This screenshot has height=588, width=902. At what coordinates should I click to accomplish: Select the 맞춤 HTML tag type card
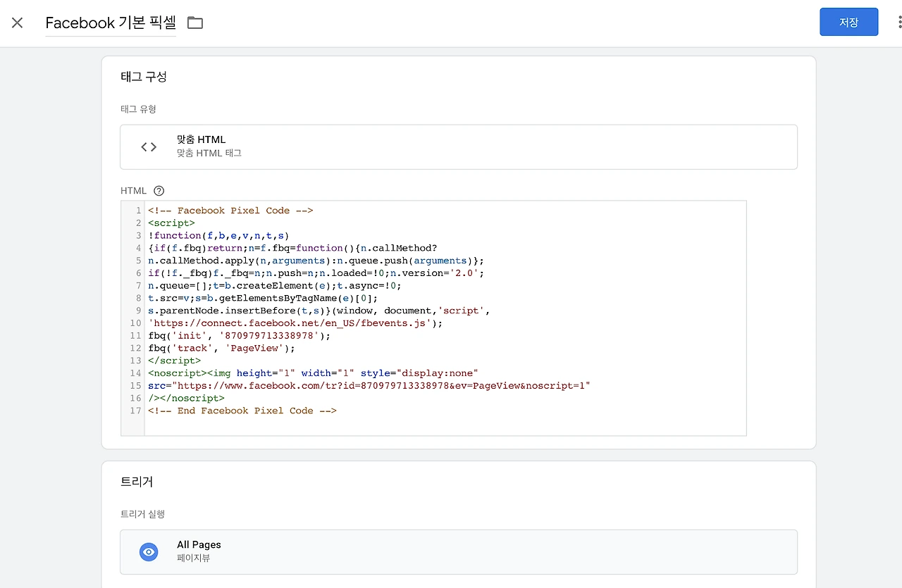pyautogui.click(x=458, y=146)
